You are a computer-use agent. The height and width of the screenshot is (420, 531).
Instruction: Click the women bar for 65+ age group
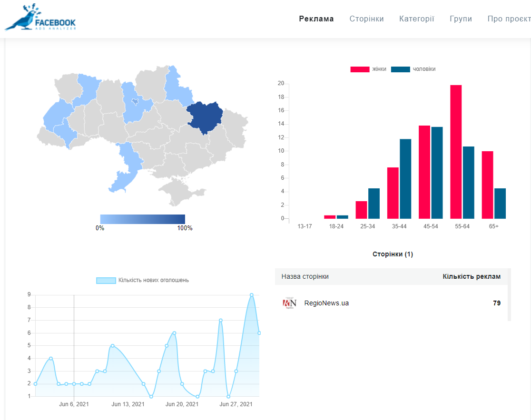pos(487,185)
